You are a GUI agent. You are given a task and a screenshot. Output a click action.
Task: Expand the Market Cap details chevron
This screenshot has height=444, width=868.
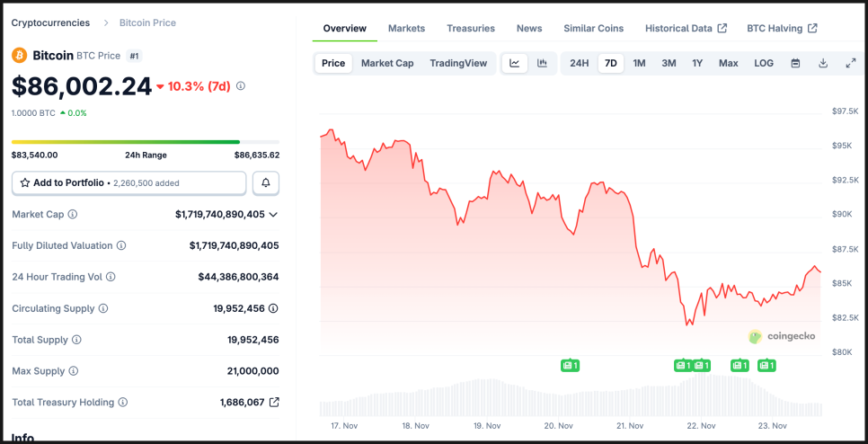pyautogui.click(x=273, y=214)
